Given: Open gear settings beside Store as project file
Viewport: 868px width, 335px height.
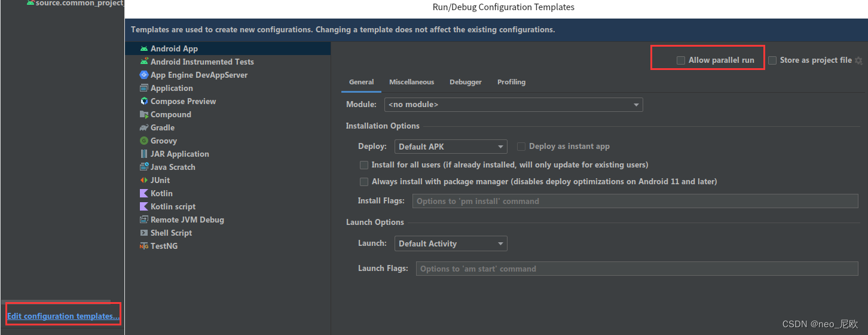Looking at the screenshot, I should click(859, 60).
